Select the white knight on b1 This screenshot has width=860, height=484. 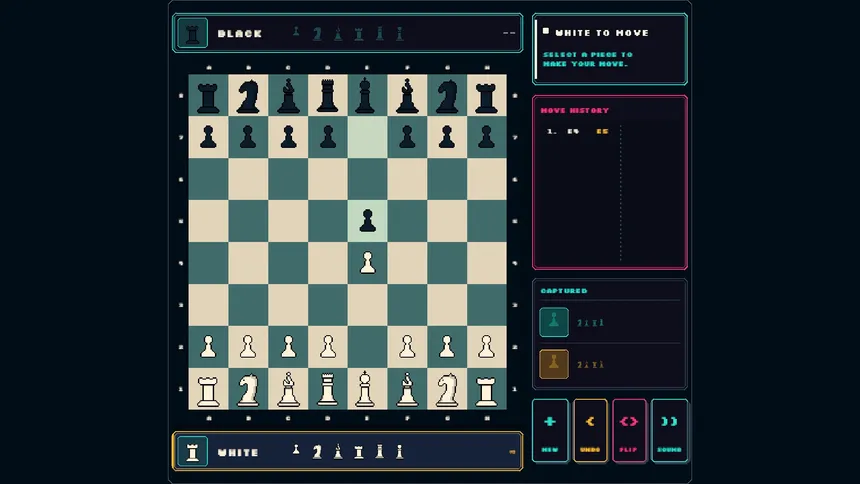[x=248, y=389]
